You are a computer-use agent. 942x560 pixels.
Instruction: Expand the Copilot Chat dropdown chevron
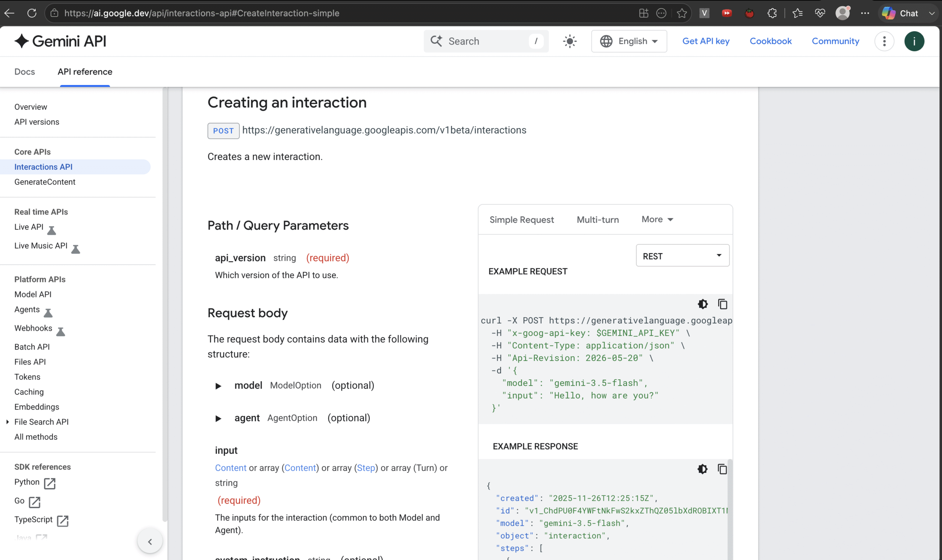click(932, 13)
